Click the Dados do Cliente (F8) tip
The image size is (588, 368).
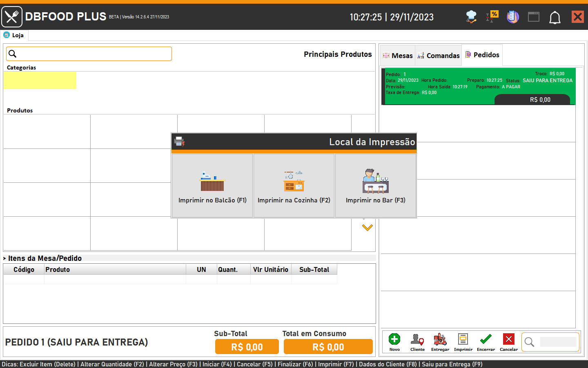tap(388, 364)
